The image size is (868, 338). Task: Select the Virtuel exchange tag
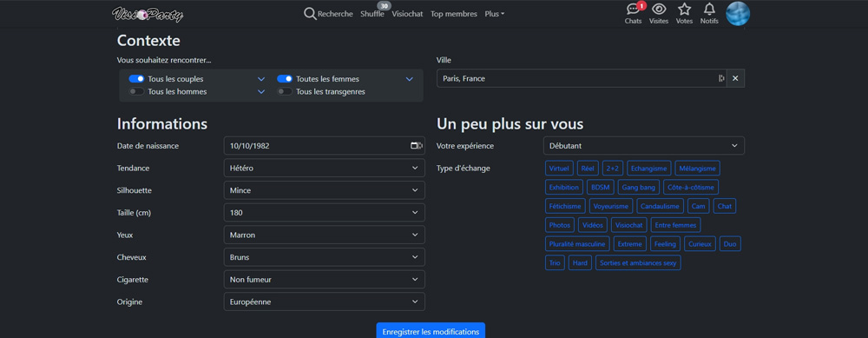click(559, 169)
